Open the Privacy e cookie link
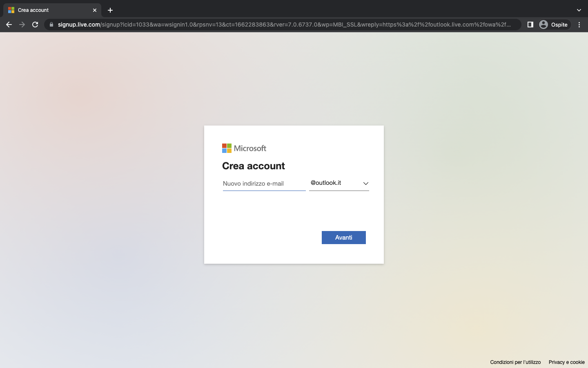 pyautogui.click(x=566, y=362)
